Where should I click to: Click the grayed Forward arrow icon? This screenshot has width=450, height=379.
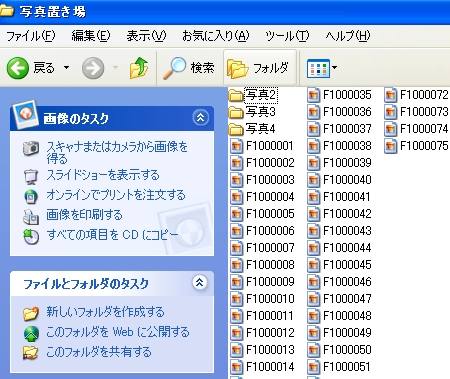93,68
